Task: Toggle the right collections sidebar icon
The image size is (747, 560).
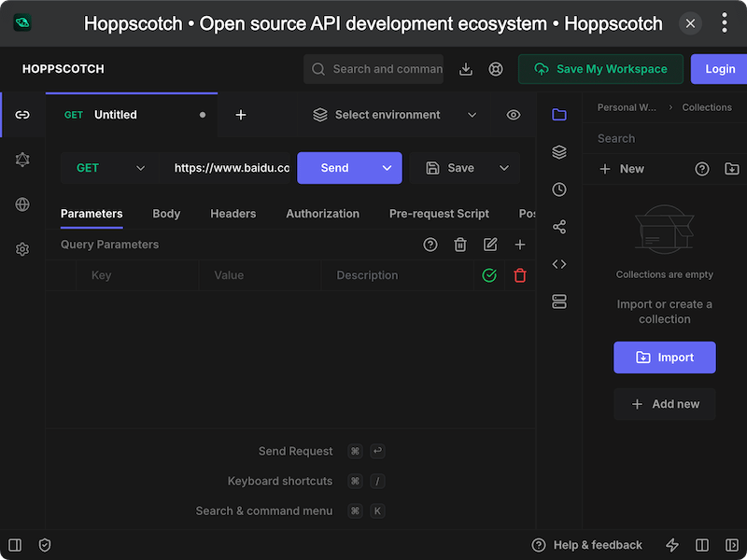Action: pyautogui.click(x=732, y=545)
